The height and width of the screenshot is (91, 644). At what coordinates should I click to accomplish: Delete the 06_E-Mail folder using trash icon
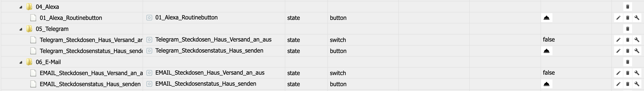tap(627, 62)
